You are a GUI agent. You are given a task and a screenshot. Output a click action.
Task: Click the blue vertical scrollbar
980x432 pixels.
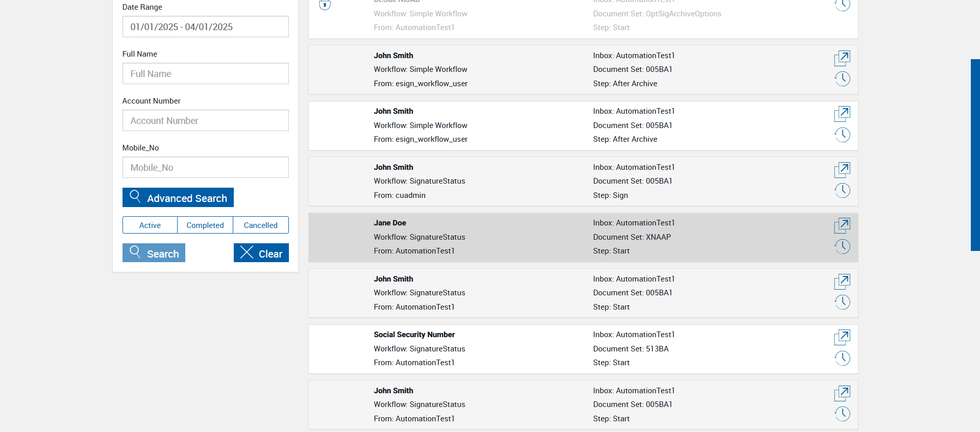pyautogui.click(x=975, y=155)
